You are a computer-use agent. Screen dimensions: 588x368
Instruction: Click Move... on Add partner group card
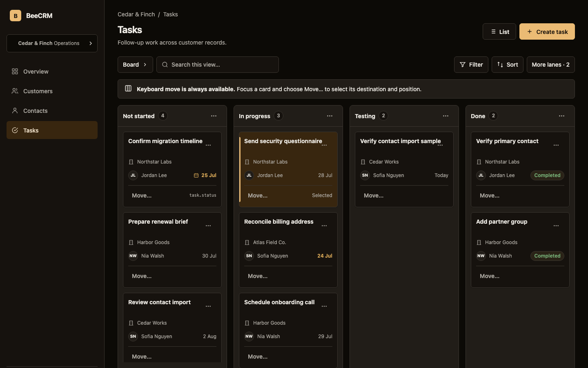coord(490,276)
